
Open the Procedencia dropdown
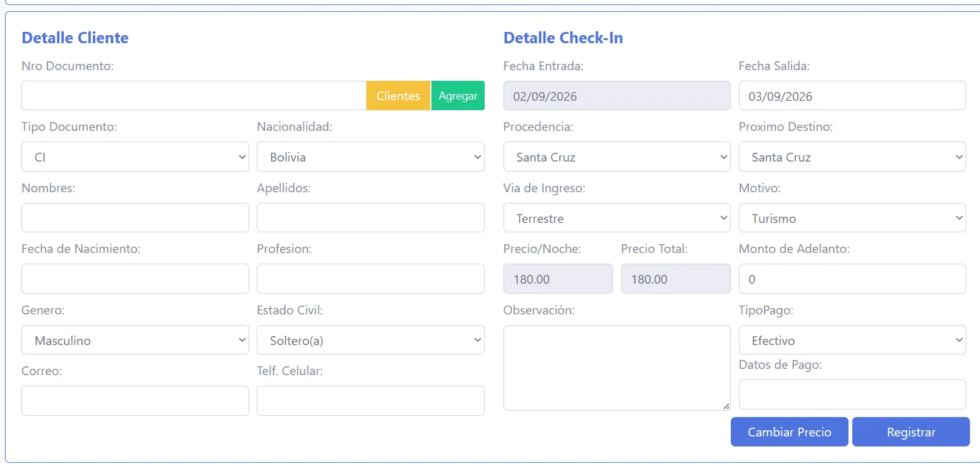click(x=617, y=157)
